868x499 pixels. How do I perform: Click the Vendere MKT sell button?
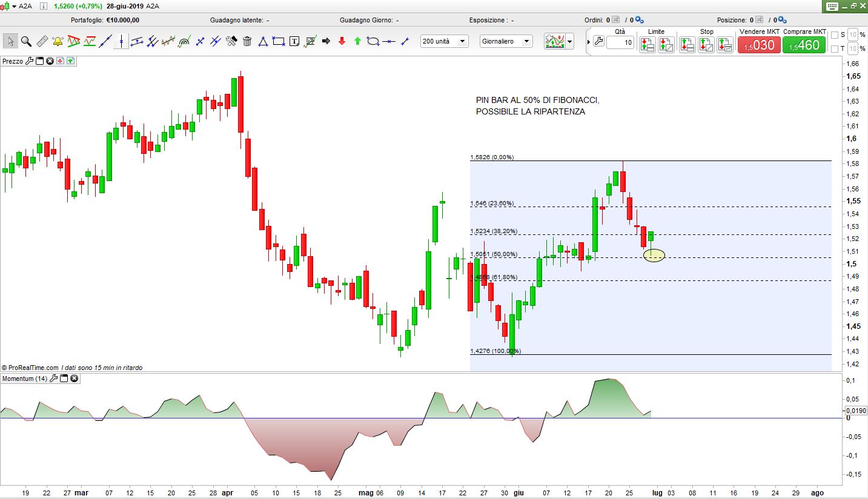pos(758,45)
